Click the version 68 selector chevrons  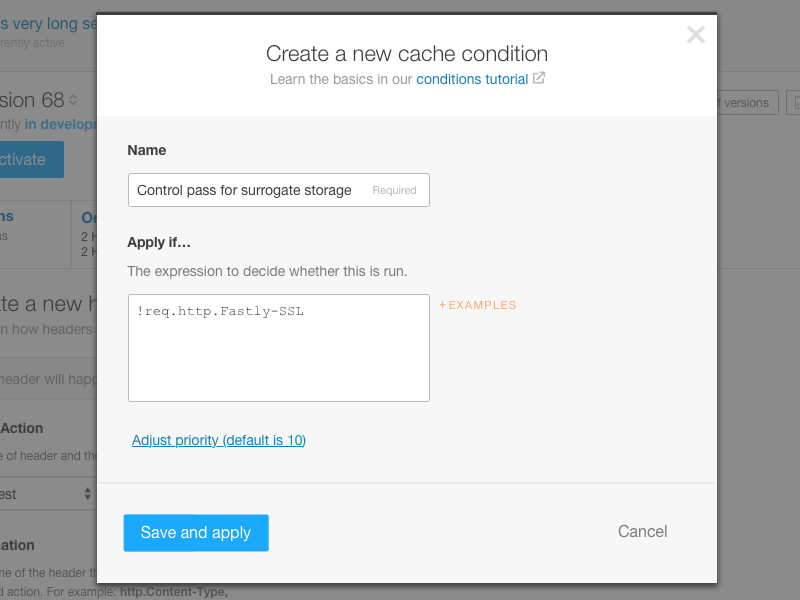pos(74,100)
